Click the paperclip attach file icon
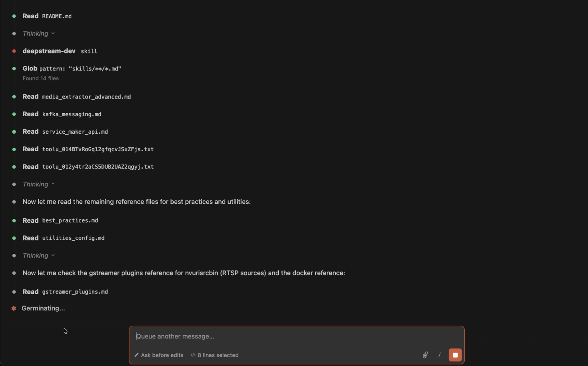 pos(425,355)
